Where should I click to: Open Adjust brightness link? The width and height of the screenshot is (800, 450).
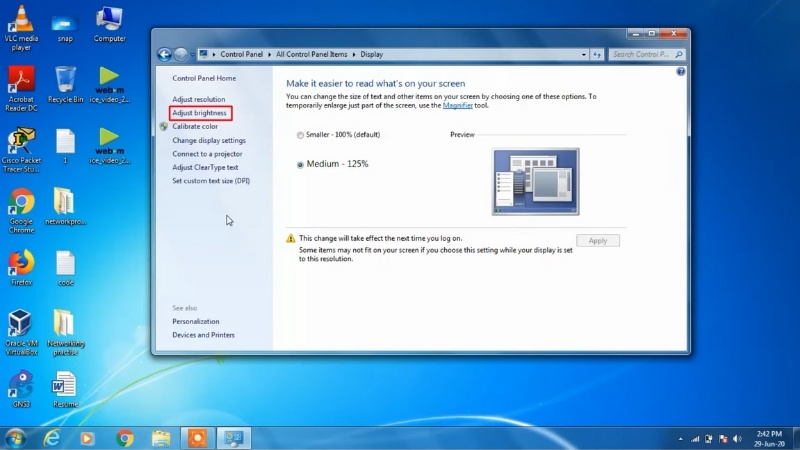pyautogui.click(x=199, y=113)
